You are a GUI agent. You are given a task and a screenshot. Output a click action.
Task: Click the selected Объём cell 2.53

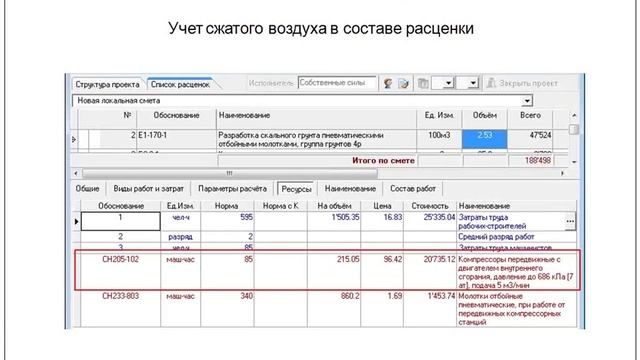click(484, 139)
